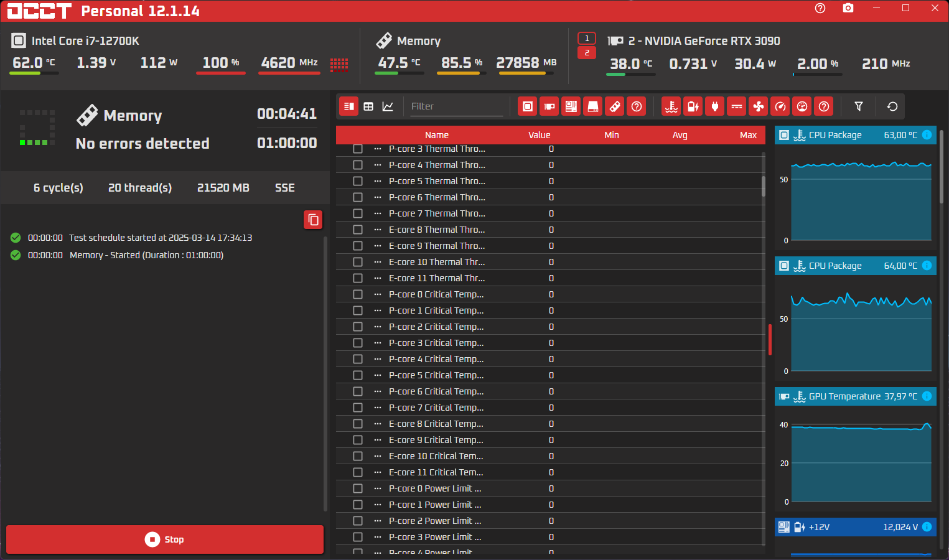The height and width of the screenshot is (560, 949).
Task: Open info for the 64,00 °C CPU Package graph
Action: click(x=927, y=266)
